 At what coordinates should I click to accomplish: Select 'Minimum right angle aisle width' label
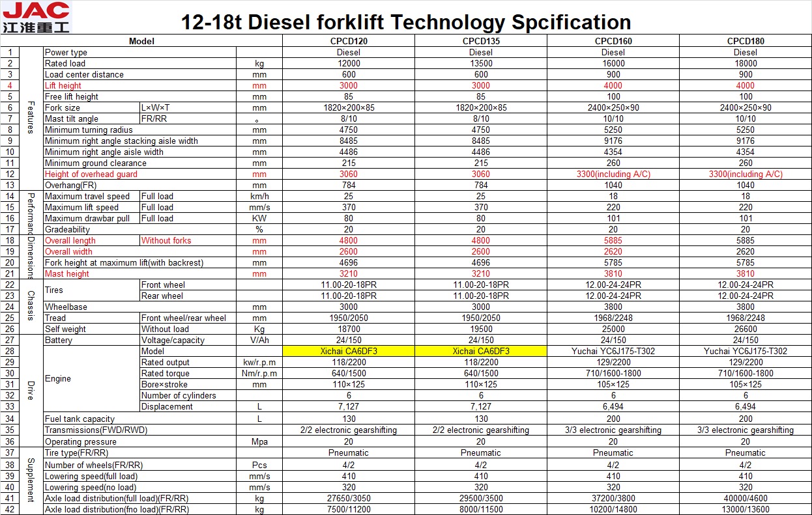click(x=104, y=152)
